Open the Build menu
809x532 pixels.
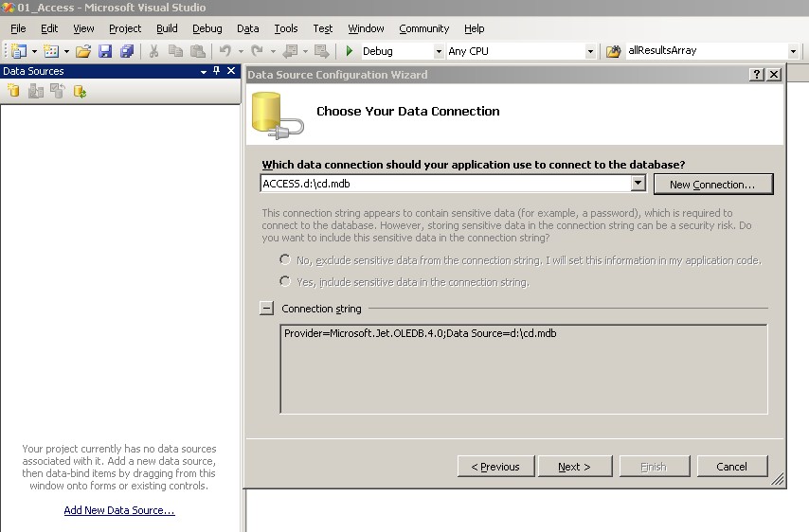167,28
